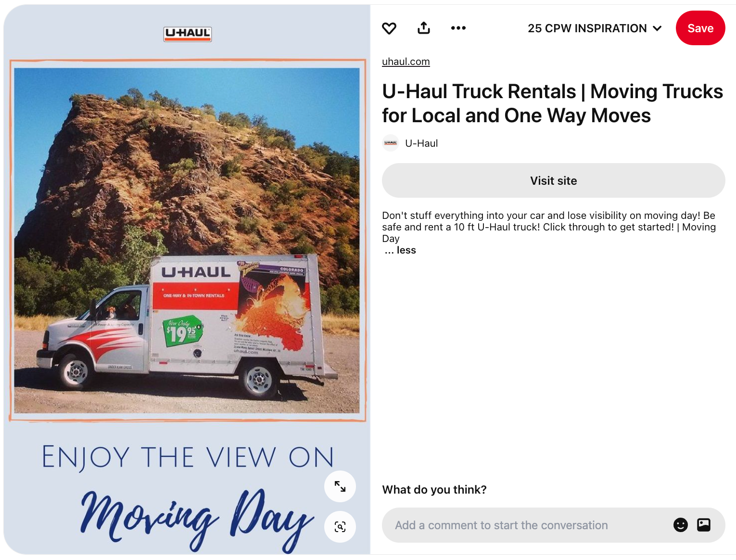This screenshot has height=560, width=736.
Task: Open the three-dot more options menu
Action: tap(458, 28)
